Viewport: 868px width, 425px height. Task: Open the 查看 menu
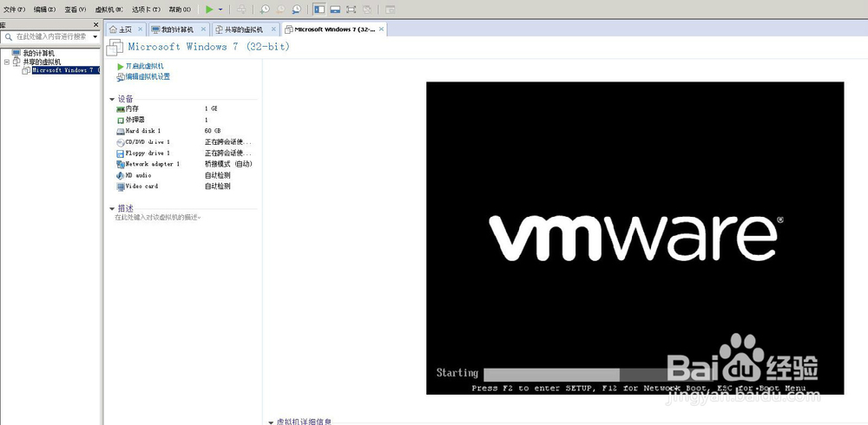[x=76, y=10]
